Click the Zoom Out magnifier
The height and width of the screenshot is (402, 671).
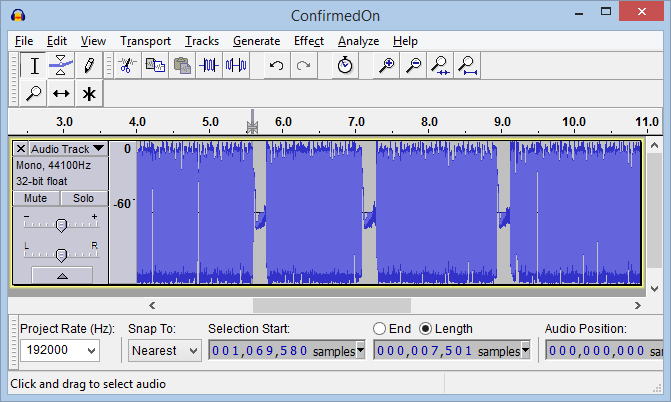[413, 66]
